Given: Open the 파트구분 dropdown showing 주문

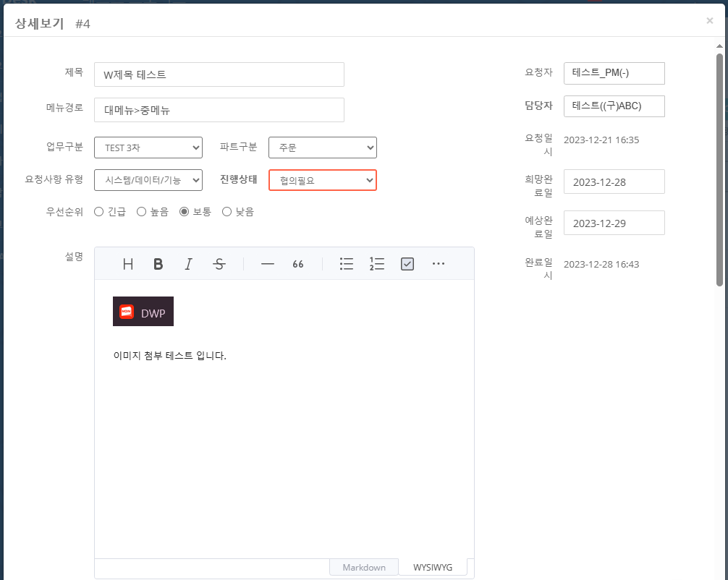Looking at the screenshot, I should pyautogui.click(x=322, y=147).
